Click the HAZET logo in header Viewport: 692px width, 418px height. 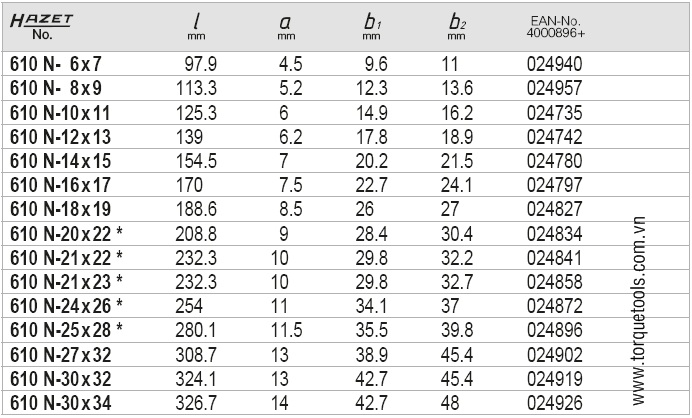[41, 20]
